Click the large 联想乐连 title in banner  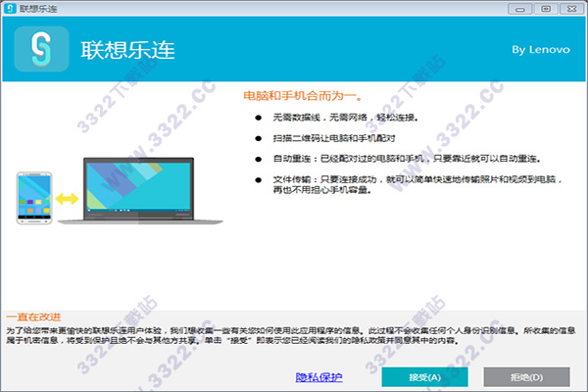[127, 50]
